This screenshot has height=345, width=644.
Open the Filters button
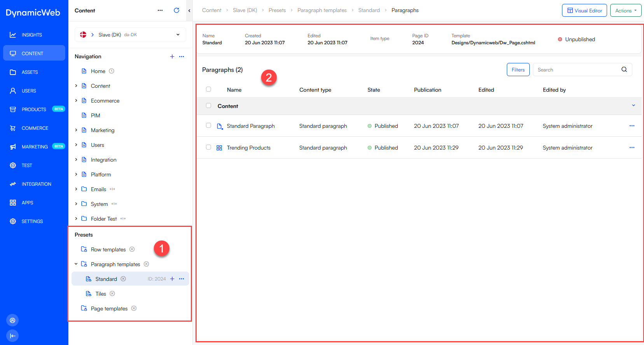518,70
